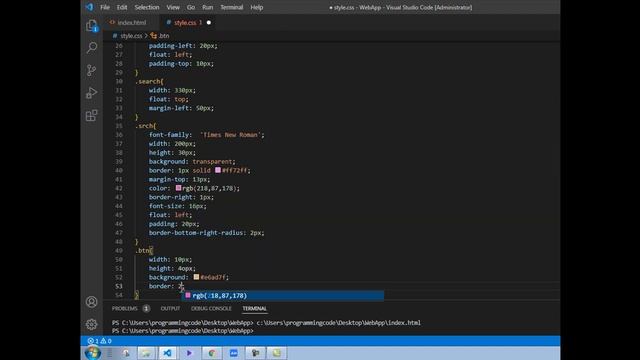Image resolution: width=640 pixels, height=360 pixels.
Task: Open the Source Control view
Action: point(91,70)
